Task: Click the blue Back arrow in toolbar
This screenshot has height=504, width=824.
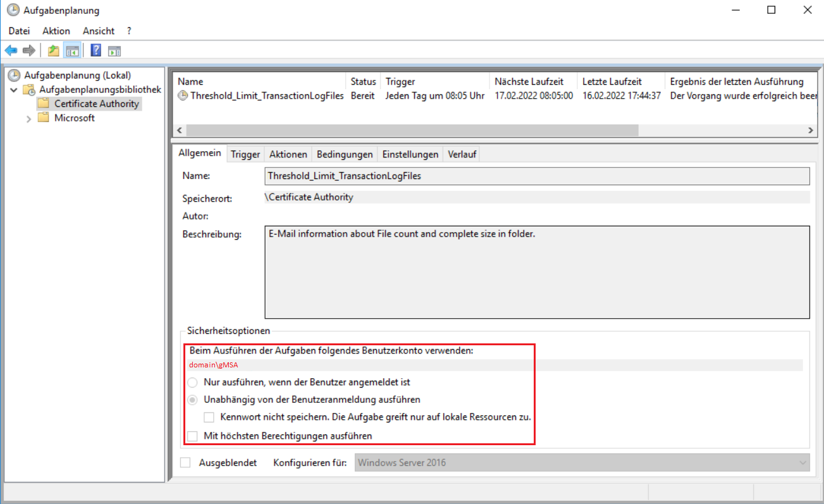Action: pyautogui.click(x=11, y=51)
